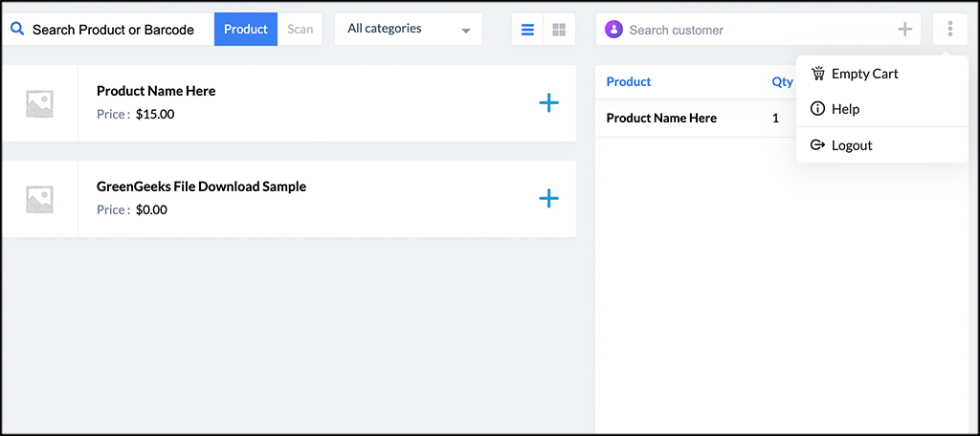Click the categories dropdown arrow

[466, 31]
